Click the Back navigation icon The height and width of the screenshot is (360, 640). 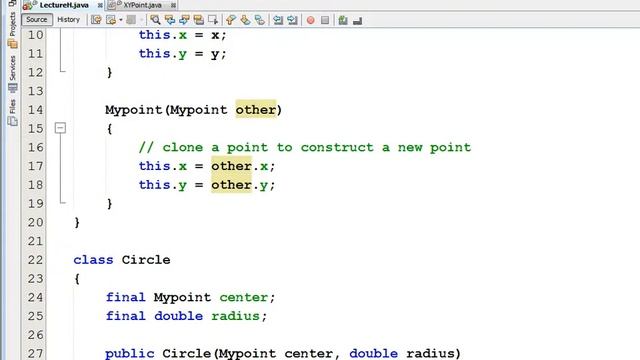(x=111, y=20)
